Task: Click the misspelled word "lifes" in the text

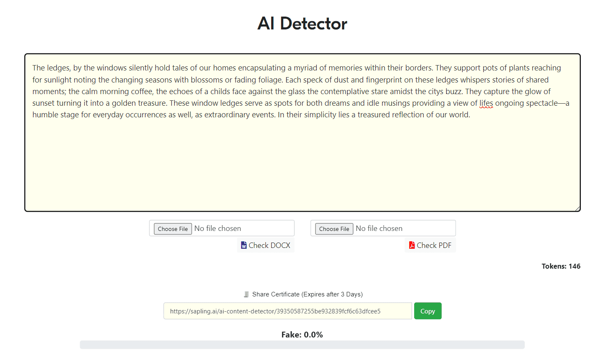Action: click(x=486, y=103)
